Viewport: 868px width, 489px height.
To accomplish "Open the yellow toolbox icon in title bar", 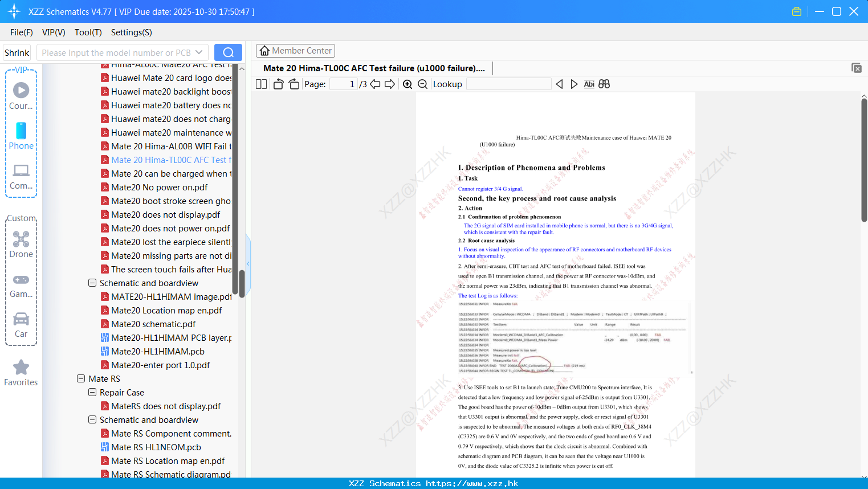I will tap(797, 11).
